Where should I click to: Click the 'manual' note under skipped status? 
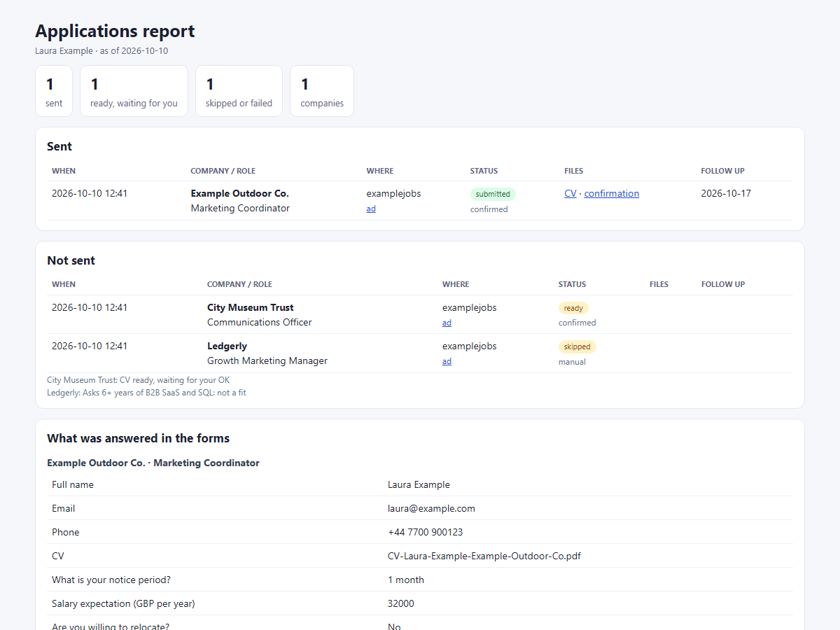[572, 362]
